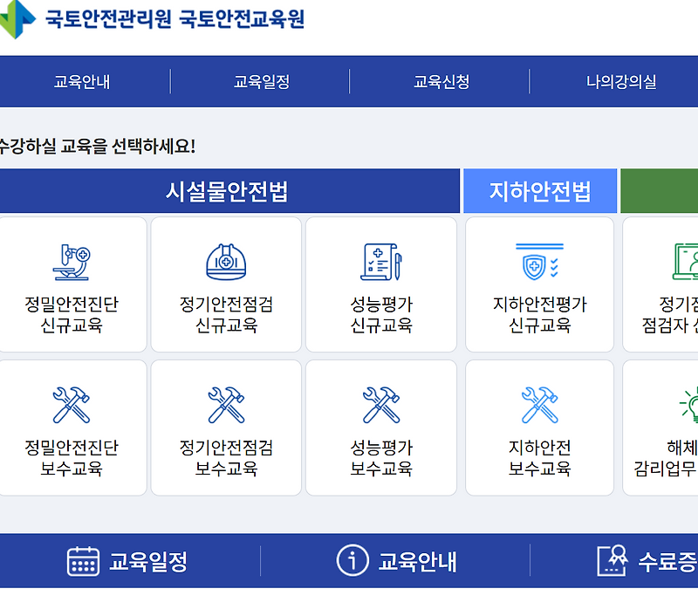Open the 성능평가 보수교육 card

coord(381,427)
